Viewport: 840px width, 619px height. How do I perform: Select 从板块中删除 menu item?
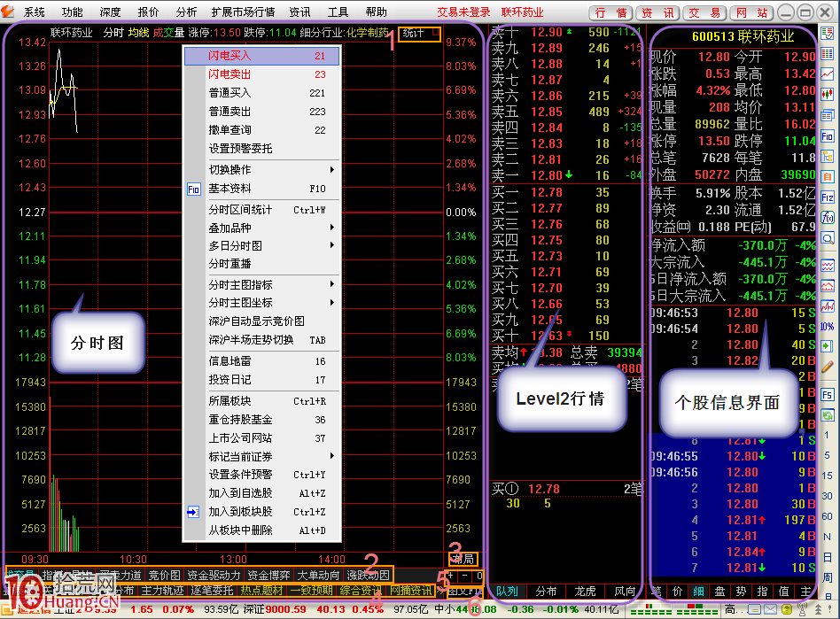261,530
